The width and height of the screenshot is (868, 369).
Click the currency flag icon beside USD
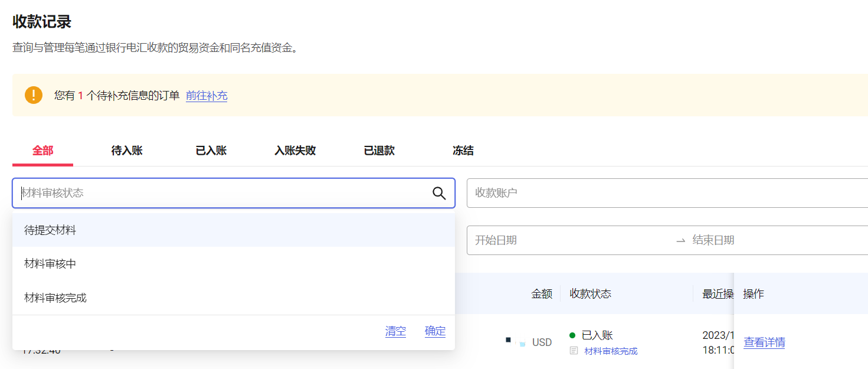pos(522,342)
